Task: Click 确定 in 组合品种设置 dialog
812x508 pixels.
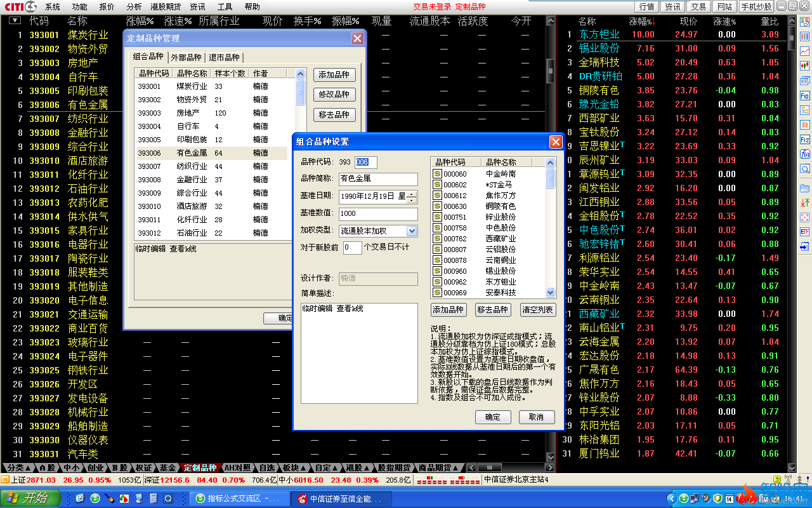Action: (x=493, y=417)
